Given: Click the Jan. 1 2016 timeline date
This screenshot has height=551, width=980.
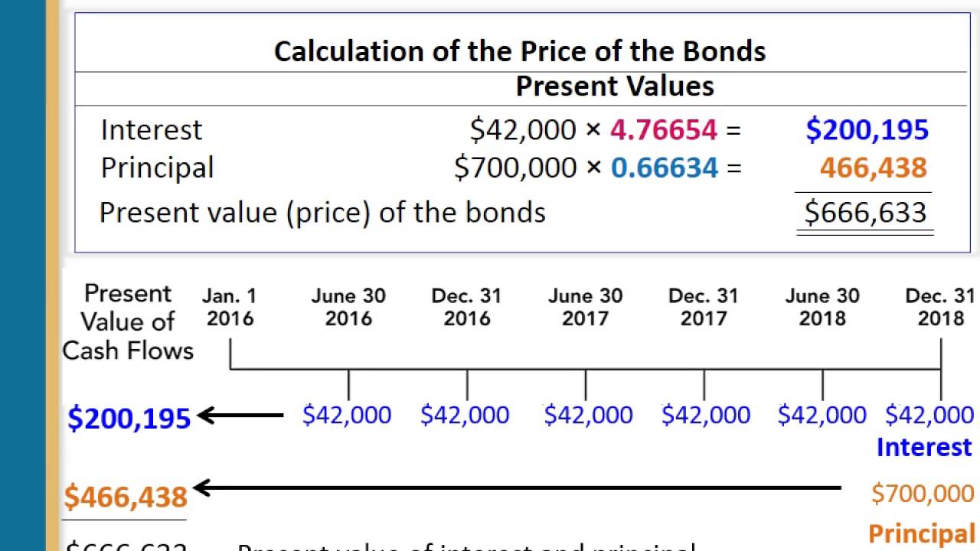Looking at the screenshot, I should (x=230, y=307).
